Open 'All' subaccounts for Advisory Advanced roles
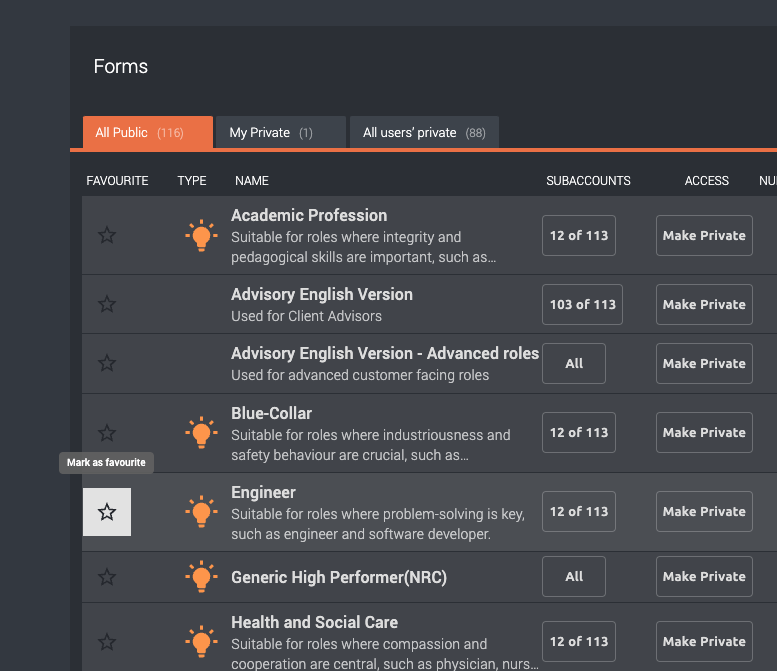 point(574,364)
